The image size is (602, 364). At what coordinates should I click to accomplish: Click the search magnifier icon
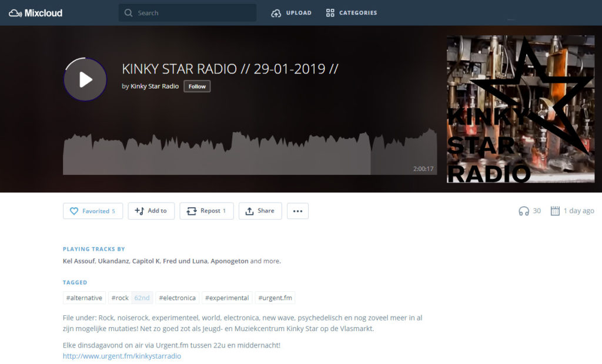(x=128, y=13)
